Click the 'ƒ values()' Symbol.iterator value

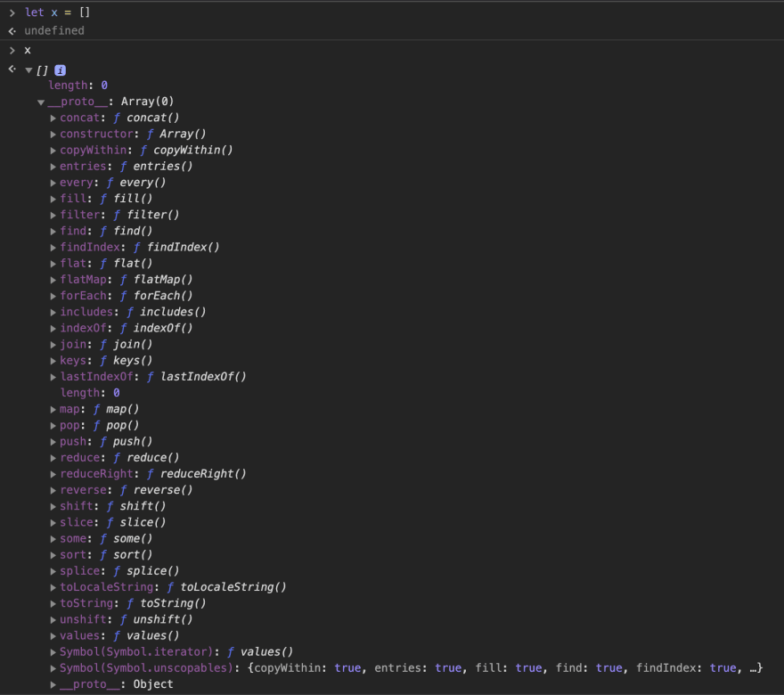[x=260, y=652]
